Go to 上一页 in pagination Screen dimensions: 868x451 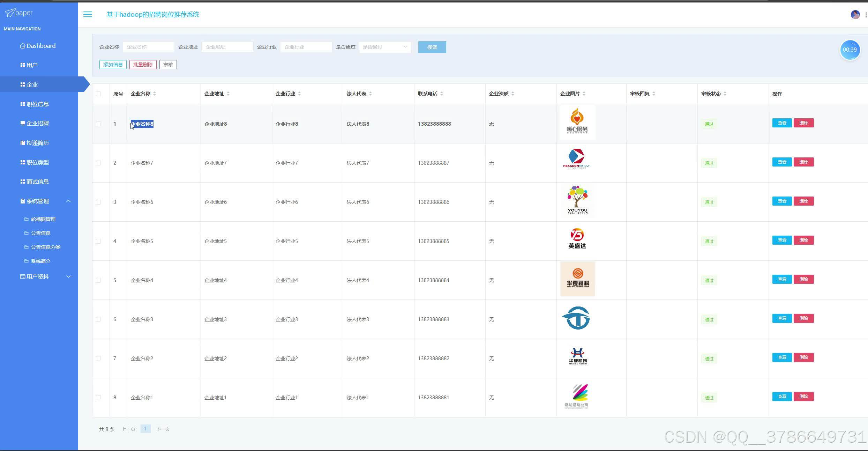click(128, 429)
